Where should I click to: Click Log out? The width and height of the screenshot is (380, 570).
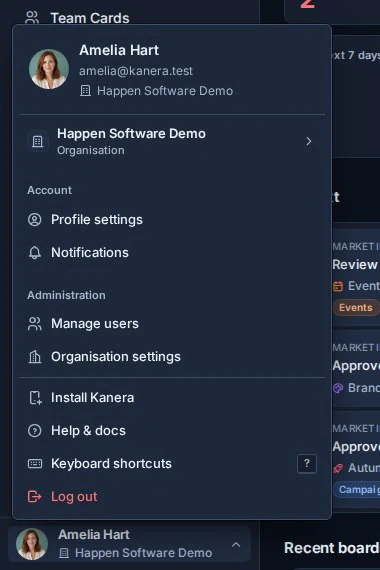pos(172,497)
